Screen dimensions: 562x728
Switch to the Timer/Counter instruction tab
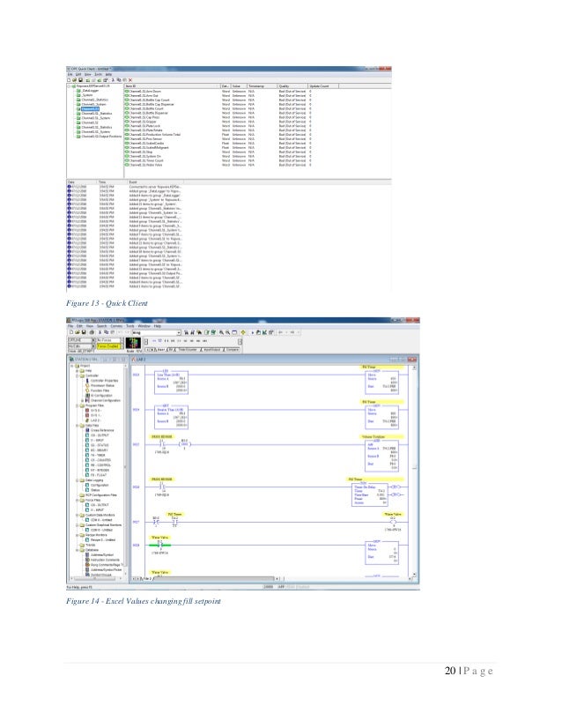(x=187, y=350)
